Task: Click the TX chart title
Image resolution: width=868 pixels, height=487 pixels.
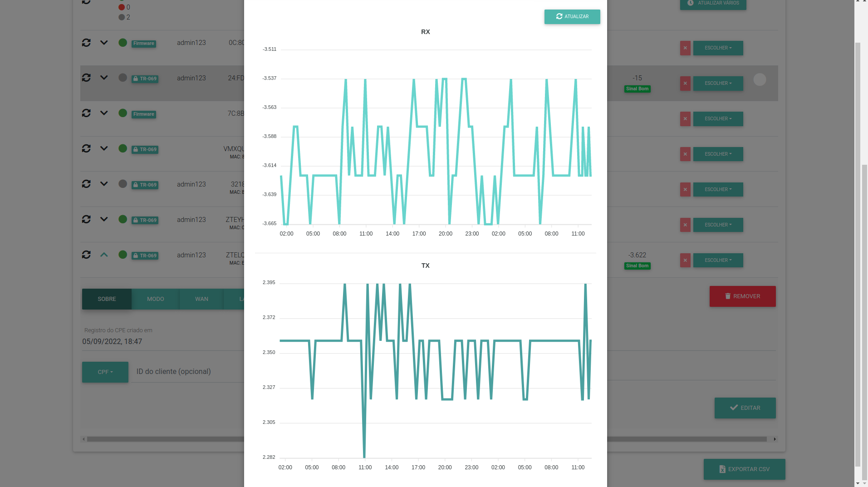Action: tap(425, 266)
